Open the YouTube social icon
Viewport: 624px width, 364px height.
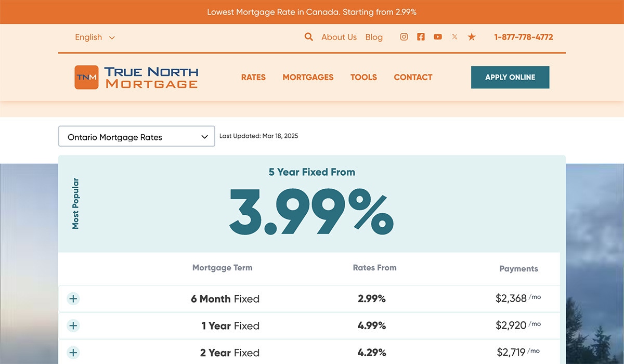click(x=438, y=37)
